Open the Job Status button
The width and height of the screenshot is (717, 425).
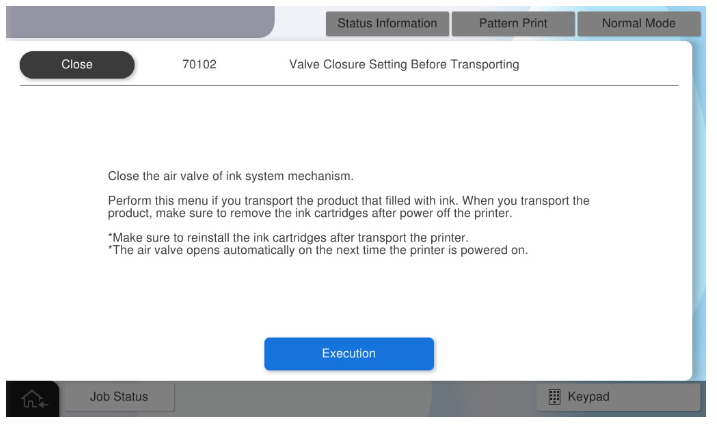pyautogui.click(x=119, y=397)
